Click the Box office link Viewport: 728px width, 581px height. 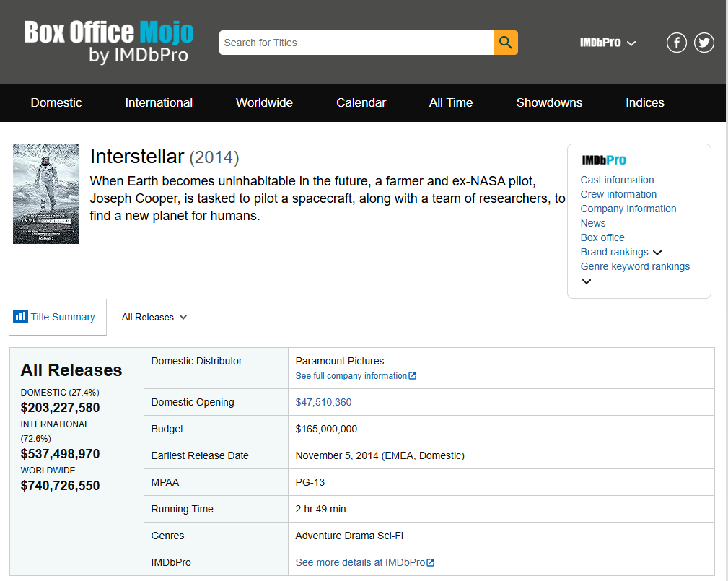pos(602,237)
